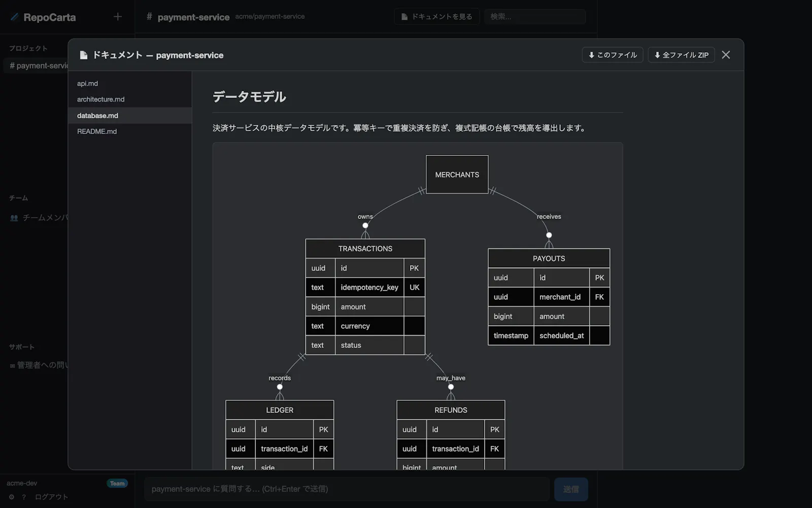The image size is (812, 508).
Task: Click the team members people icon
Action: (14, 218)
